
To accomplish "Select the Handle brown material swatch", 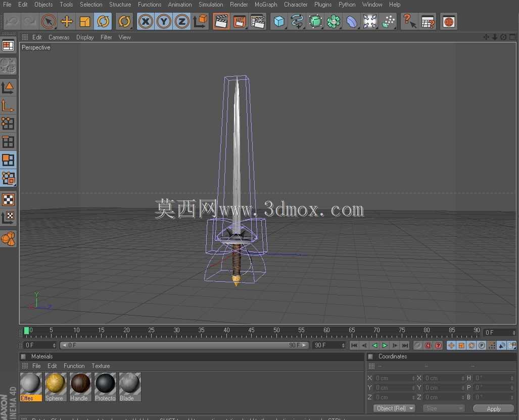I will click(80, 387).
